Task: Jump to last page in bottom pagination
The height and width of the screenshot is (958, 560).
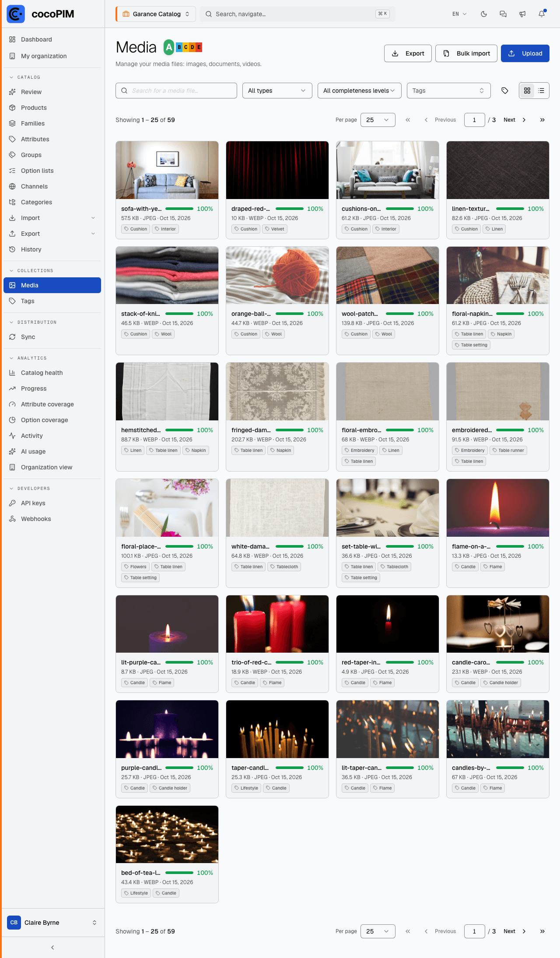Action: pyautogui.click(x=542, y=931)
